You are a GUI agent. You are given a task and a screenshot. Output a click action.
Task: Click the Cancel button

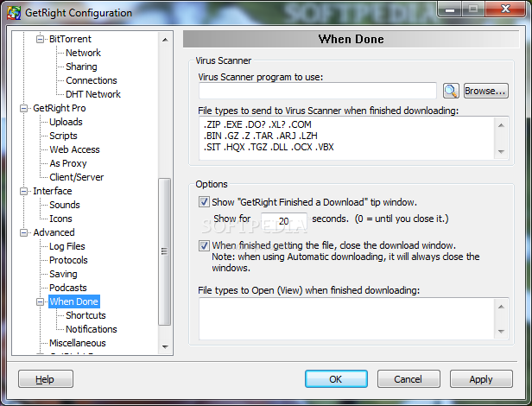click(408, 379)
